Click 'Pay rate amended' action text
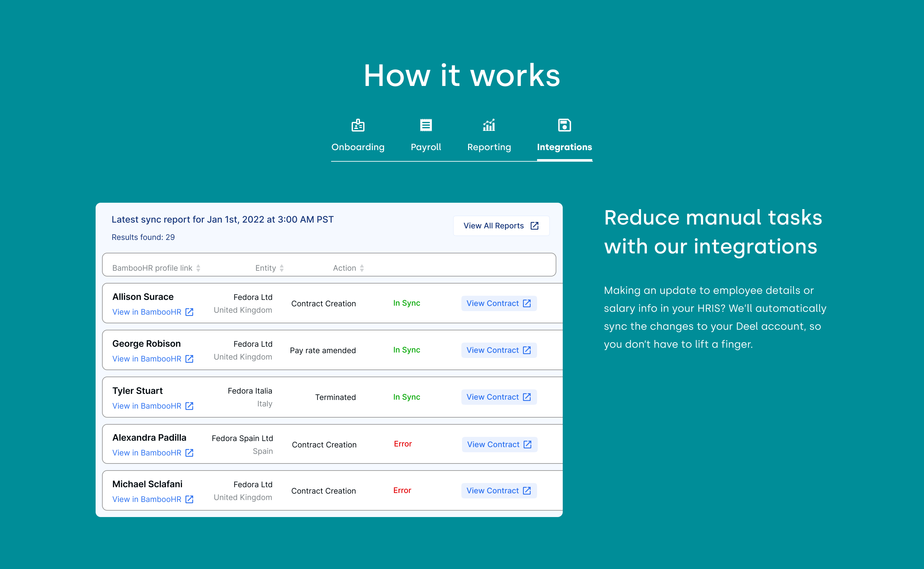The image size is (924, 569). click(x=322, y=350)
